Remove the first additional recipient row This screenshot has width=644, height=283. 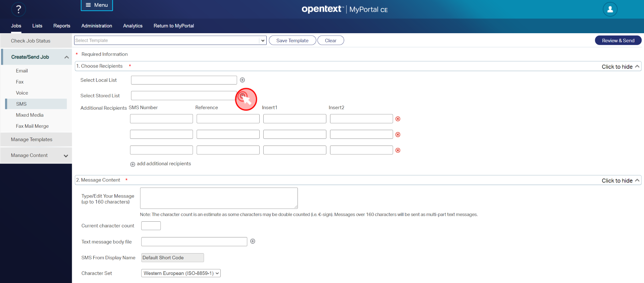398,119
